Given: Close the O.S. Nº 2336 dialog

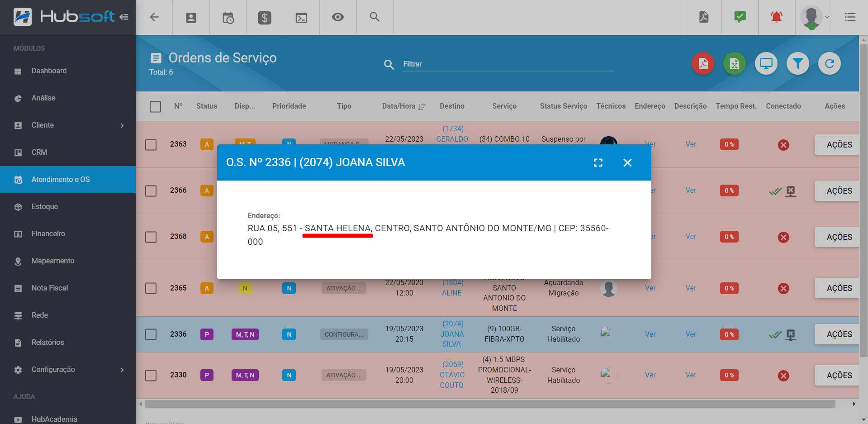Looking at the screenshot, I should tap(627, 163).
